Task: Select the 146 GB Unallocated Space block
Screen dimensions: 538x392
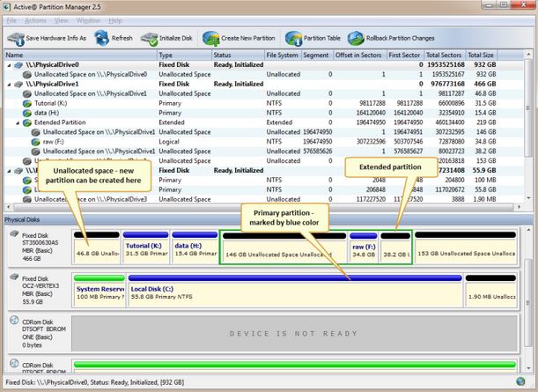Action: point(284,248)
